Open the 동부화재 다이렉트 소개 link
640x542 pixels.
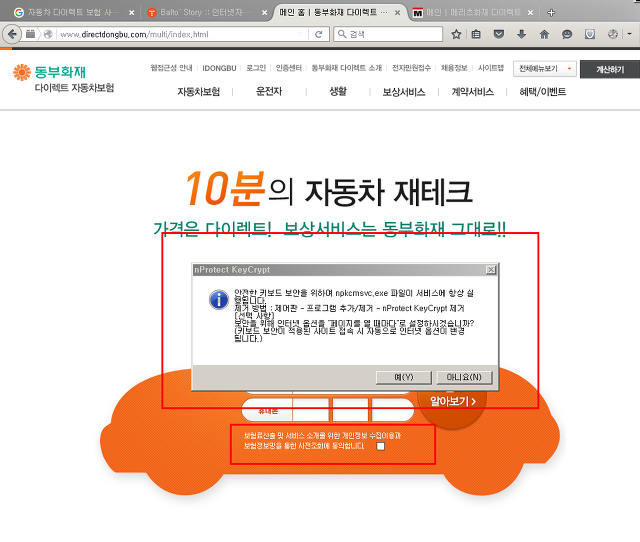click(347, 68)
